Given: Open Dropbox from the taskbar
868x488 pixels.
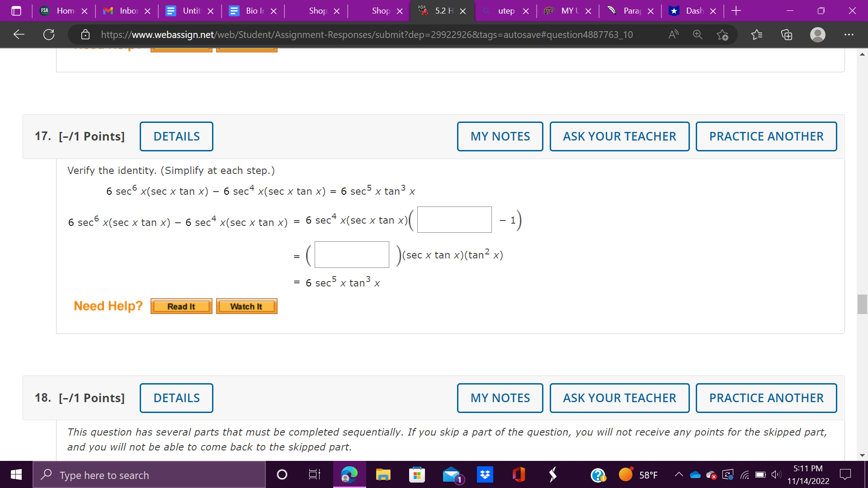Looking at the screenshot, I should coord(485,474).
